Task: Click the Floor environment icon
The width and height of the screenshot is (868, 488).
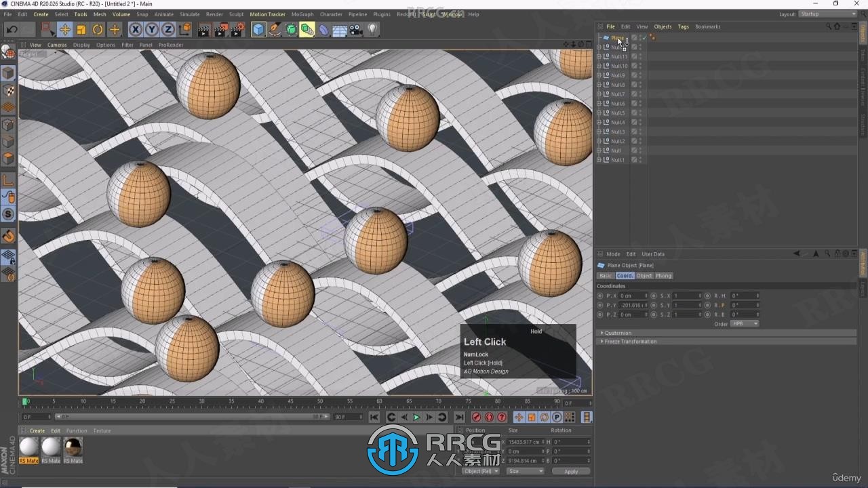Action: coord(340,29)
